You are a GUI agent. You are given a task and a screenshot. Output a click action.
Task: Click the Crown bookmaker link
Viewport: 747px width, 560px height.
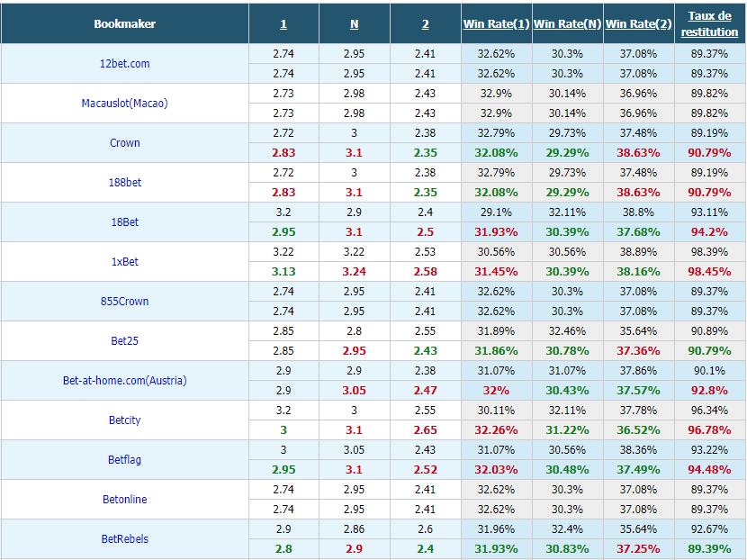[124, 142]
